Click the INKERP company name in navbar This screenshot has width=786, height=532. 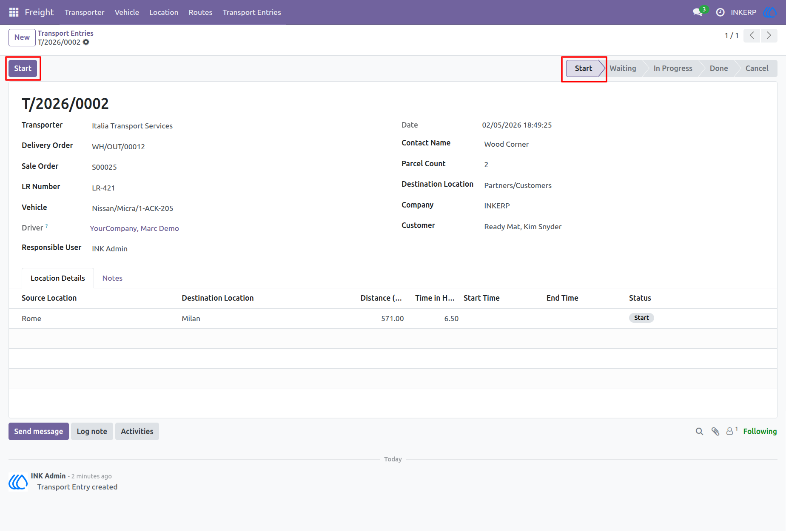pos(743,12)
